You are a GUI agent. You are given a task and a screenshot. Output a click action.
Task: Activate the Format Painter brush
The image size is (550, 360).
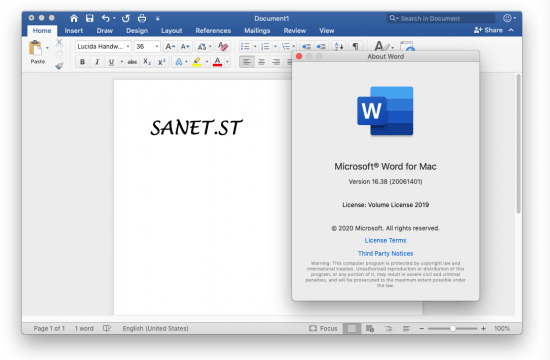coord(59,66)
